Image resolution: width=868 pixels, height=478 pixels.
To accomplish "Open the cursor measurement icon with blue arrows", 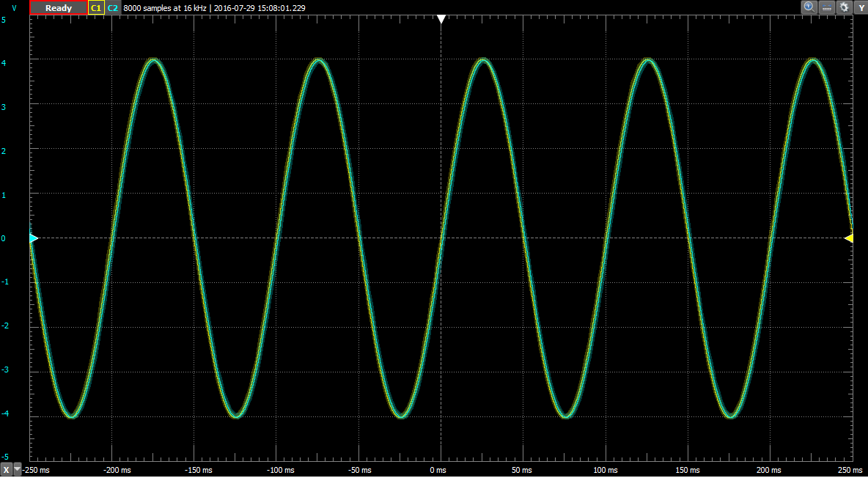I will pyautogui.click(x=826, y=7).
